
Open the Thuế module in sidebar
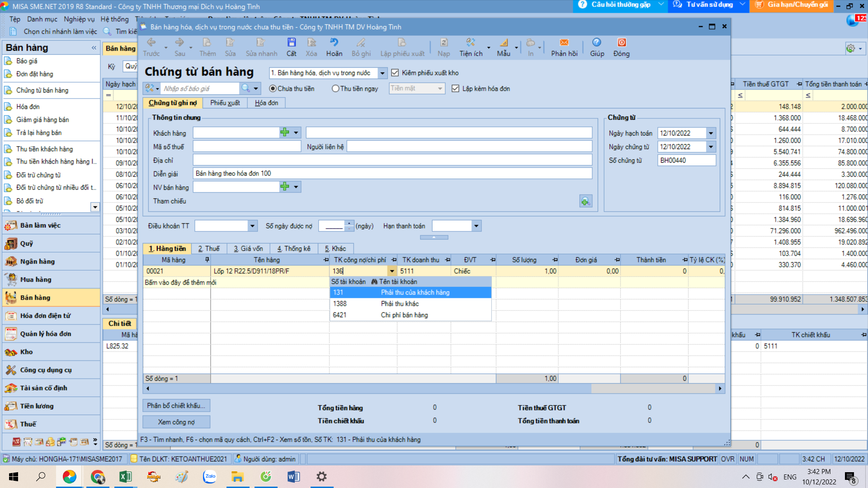click(x=51, y=424)
